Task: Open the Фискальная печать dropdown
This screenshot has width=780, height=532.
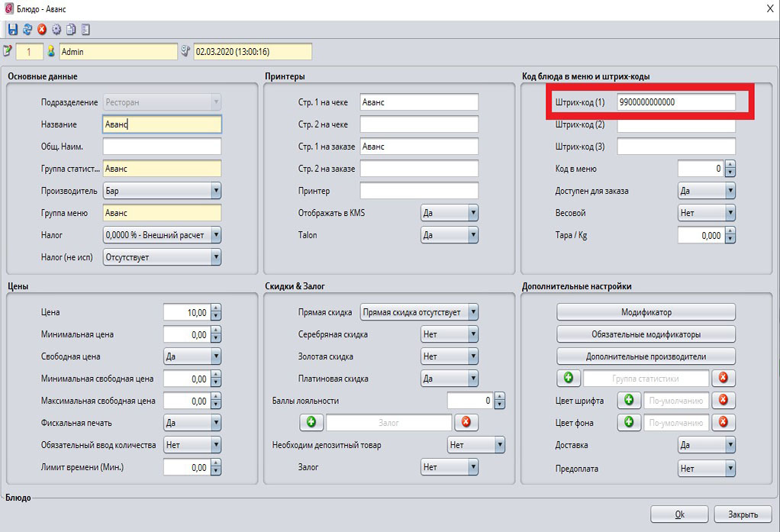Action: (215, 422)
